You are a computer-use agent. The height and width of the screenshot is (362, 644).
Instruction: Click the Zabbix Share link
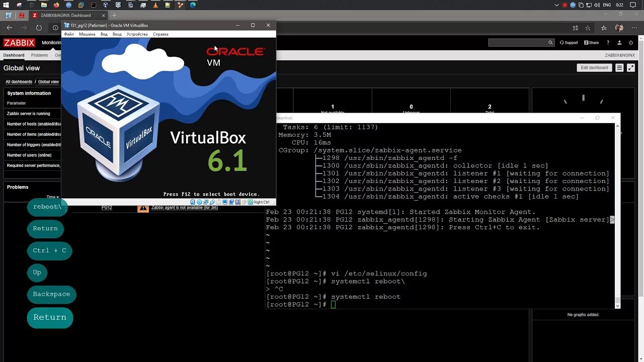(x=591, y=43)
